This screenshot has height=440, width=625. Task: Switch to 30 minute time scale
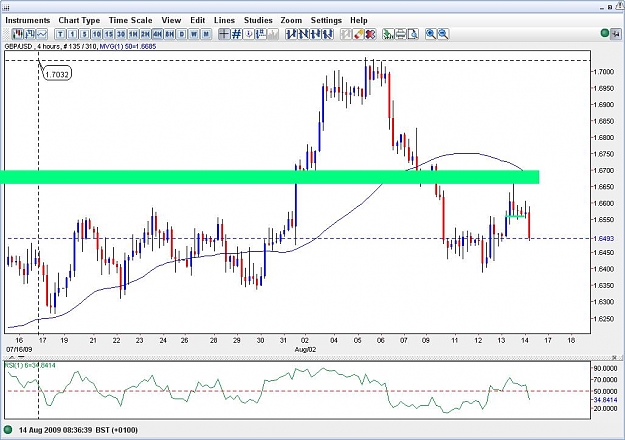121,34
